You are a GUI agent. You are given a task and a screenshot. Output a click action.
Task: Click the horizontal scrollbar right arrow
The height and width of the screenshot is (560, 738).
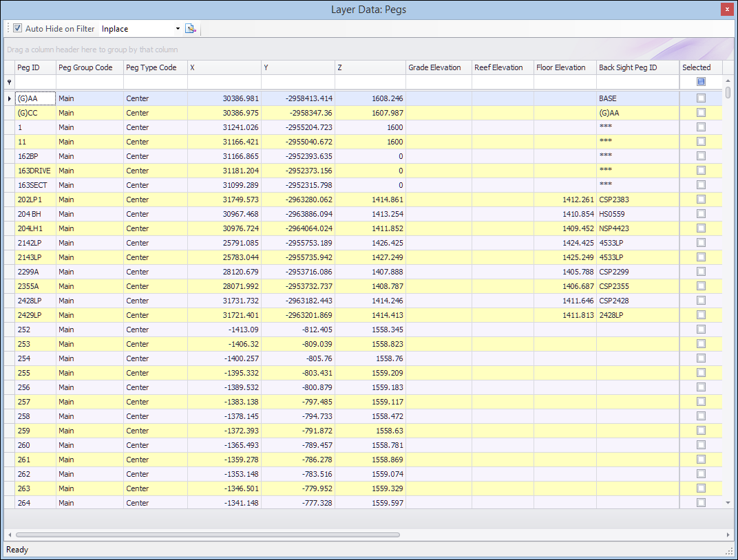(x=728, y=535)
